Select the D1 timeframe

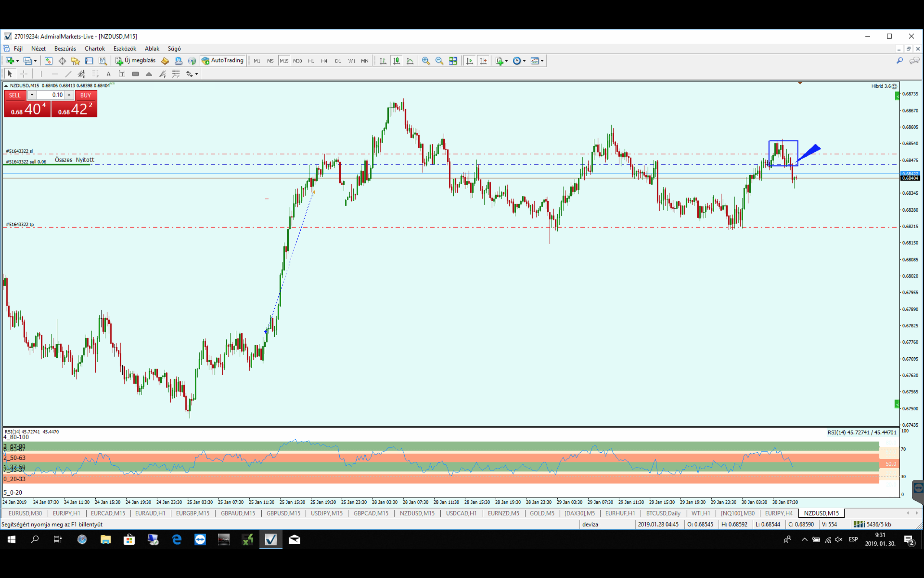[x=338, y=61]
